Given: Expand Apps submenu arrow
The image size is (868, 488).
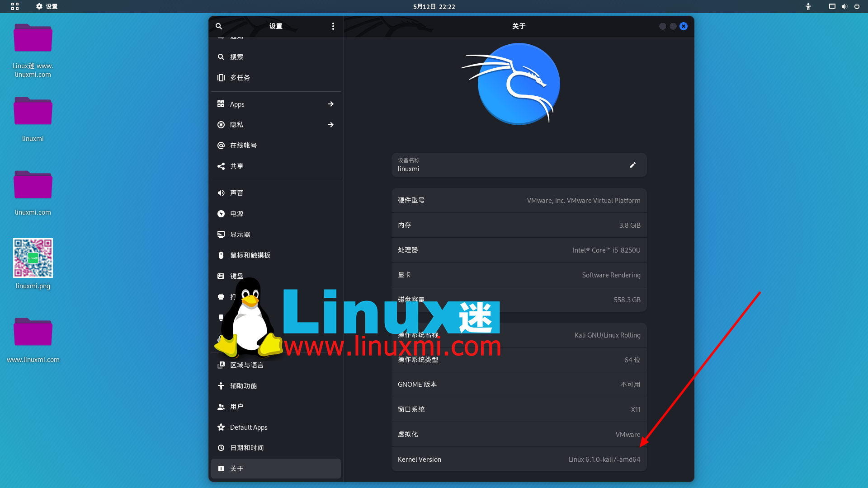Looking at the screenshot, I should pyautogui.click(x=331, y=104).
